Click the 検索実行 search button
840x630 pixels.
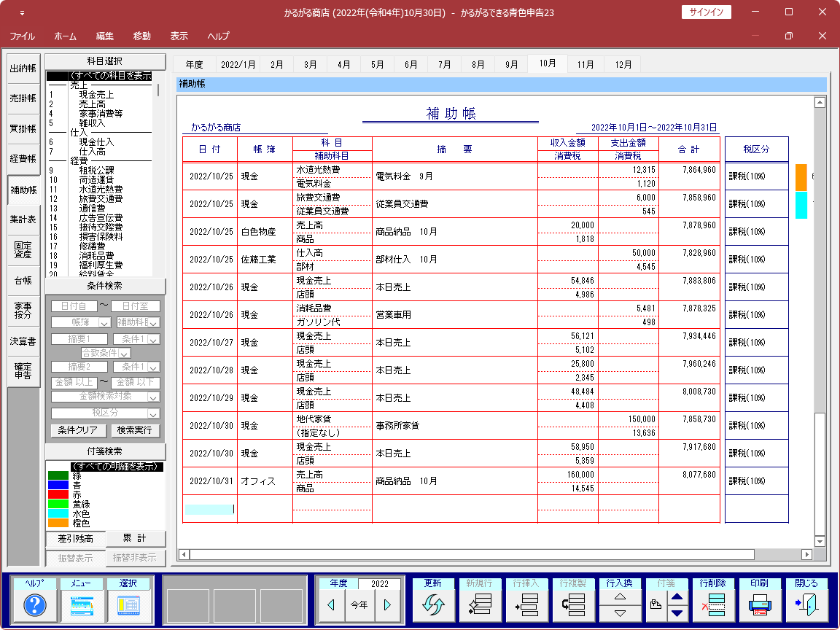click(134, 430)
